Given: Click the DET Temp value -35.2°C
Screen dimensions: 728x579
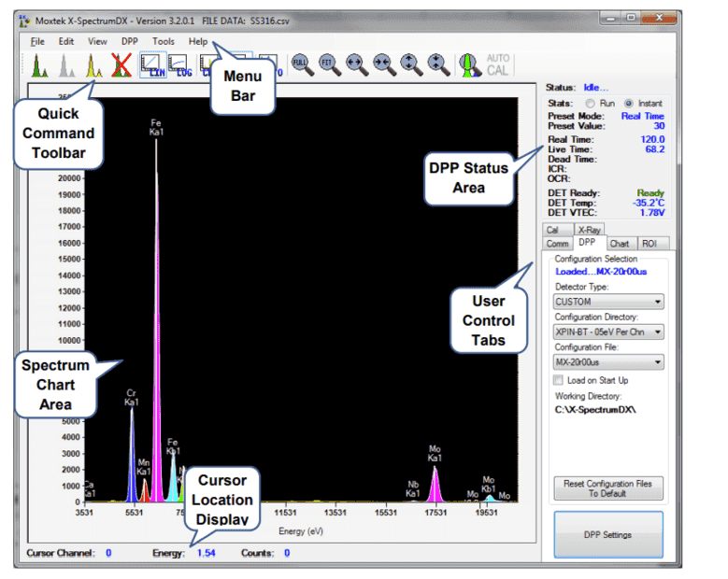Looking at the screenshot, I should pyautogui.click(x=649, y=203).
